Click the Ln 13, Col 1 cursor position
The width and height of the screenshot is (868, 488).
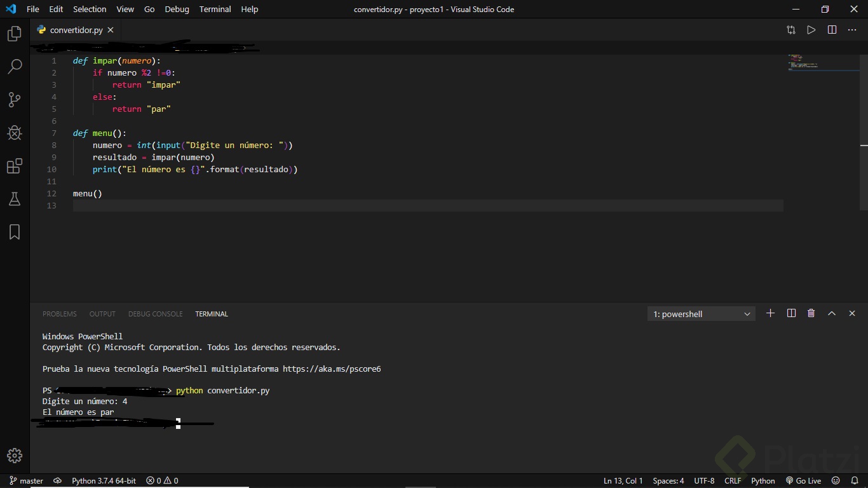[623, 481]
